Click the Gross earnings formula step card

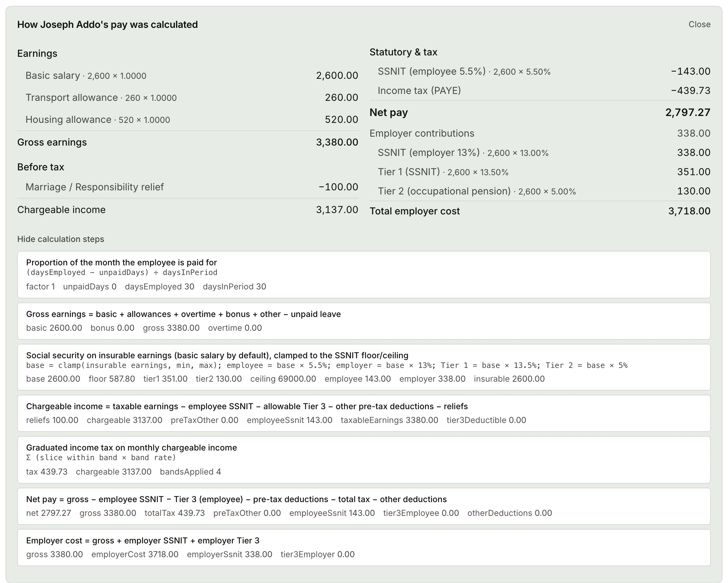coord(364,321)
